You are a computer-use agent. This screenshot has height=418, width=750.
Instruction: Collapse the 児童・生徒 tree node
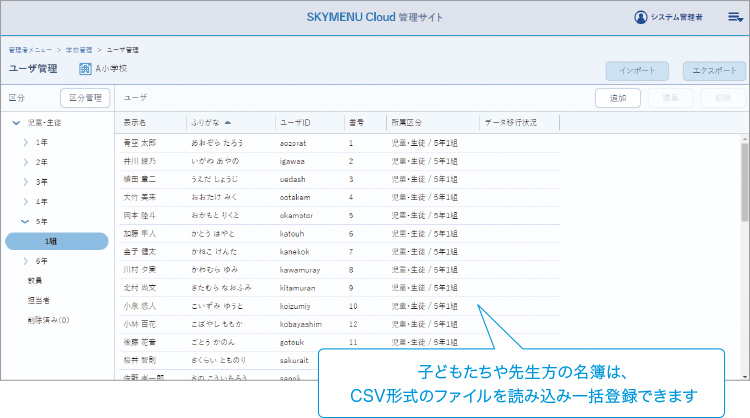pos(16,123)
